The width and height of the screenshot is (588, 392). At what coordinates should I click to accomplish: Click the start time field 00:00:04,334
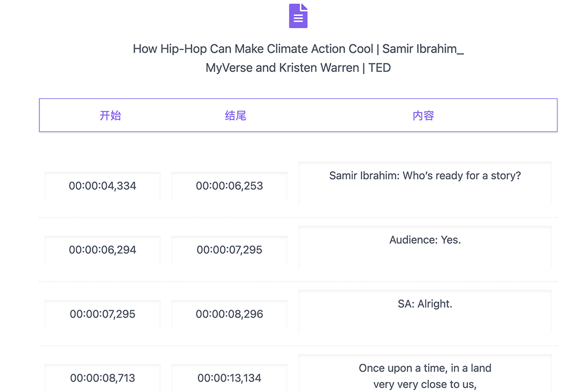[x=102, y=186]
